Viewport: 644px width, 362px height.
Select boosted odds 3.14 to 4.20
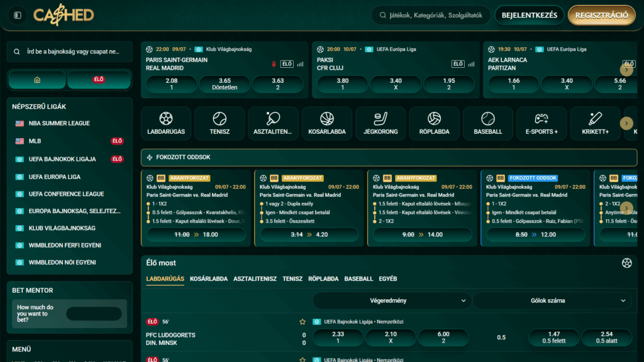coord(309,235)
